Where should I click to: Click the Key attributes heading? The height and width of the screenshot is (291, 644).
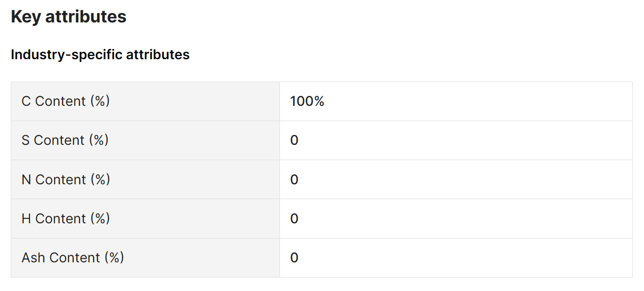[x=69, y=17]
